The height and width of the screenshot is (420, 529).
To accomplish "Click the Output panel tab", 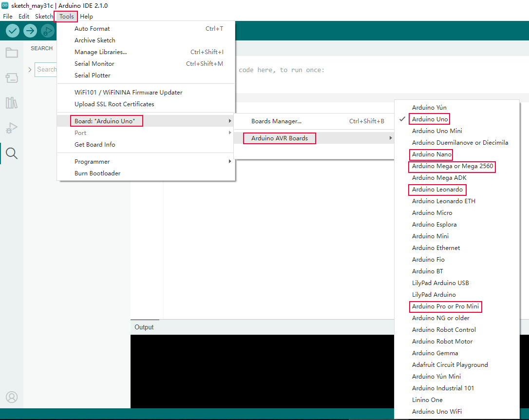I will pos(144,327).
